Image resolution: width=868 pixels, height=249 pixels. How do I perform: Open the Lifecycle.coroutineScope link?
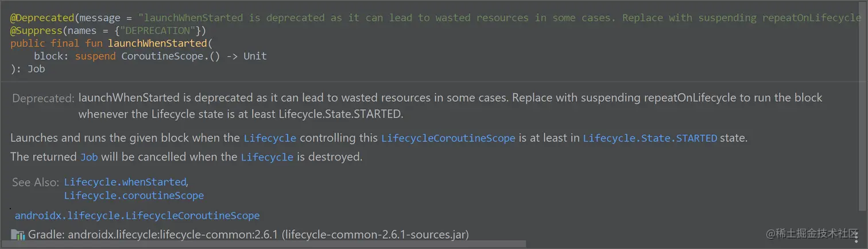[x=134, y=196]
